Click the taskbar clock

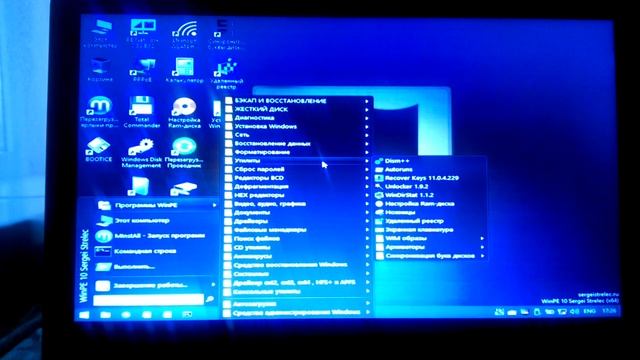coord(609,311)
